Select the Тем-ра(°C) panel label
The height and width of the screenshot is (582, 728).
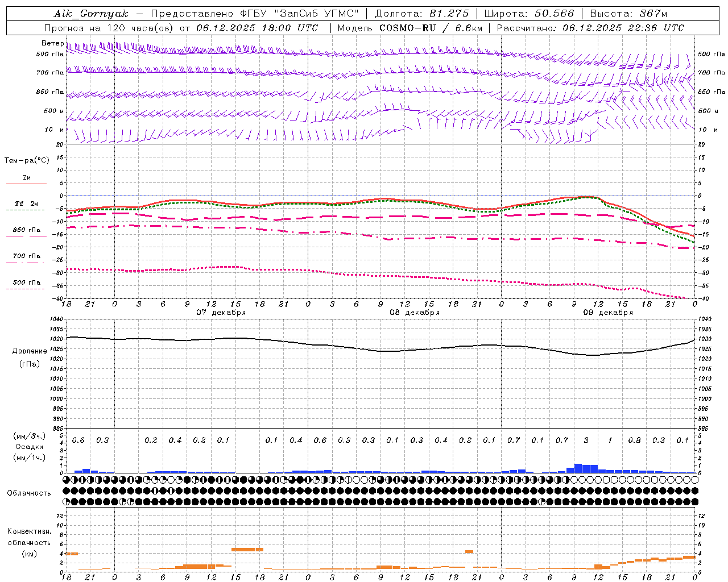point(27,161)
